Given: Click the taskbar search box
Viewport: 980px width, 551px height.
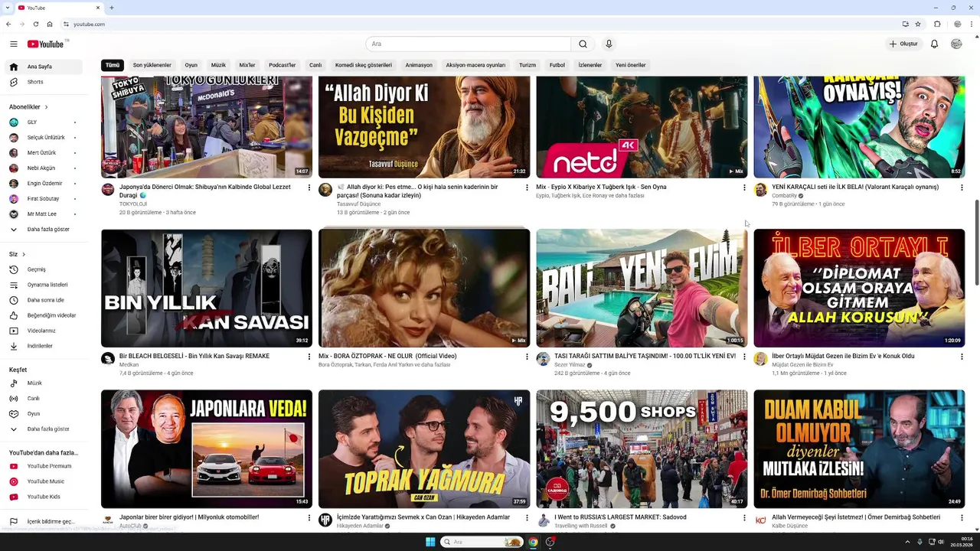Looking at the screenshot, I should click(x=482, y=542).
